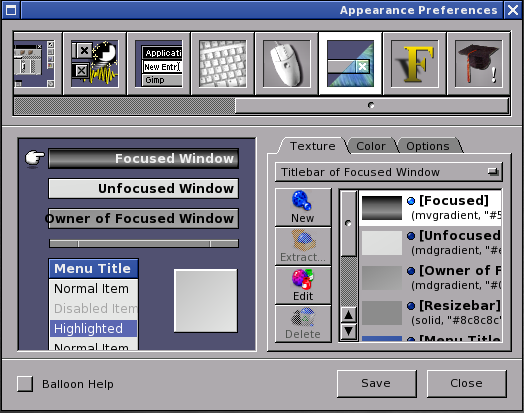Select the mouse preferences icon
Viewport: 524px width, 413px height.
pos(287,63)
